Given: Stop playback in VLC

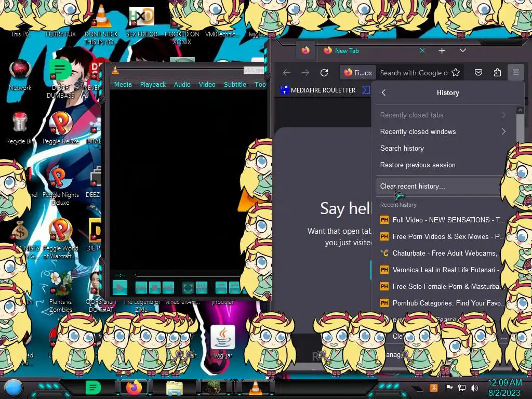Looking at the screenshot, I should (155, 288).
